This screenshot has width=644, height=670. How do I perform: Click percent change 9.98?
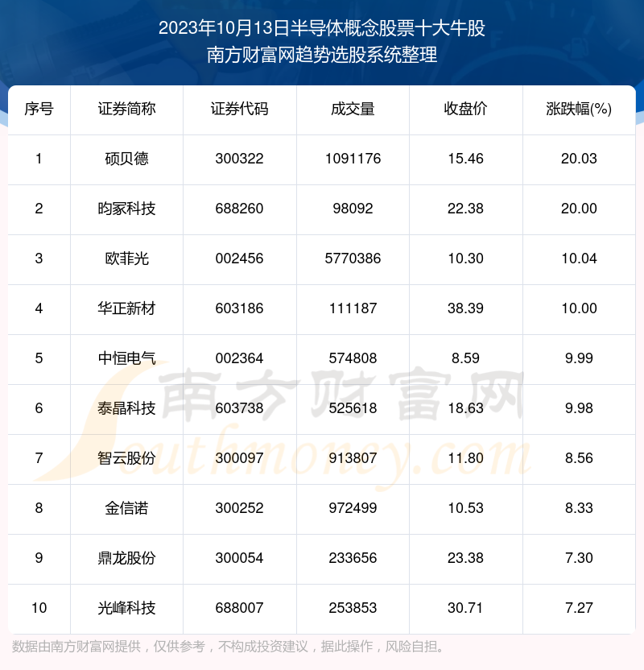(579, 408)
